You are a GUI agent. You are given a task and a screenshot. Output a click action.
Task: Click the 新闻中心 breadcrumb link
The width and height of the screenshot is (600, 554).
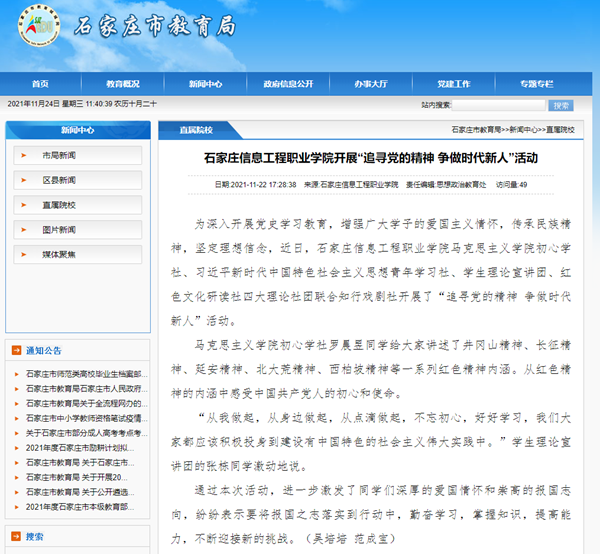(x=523, y=130)
